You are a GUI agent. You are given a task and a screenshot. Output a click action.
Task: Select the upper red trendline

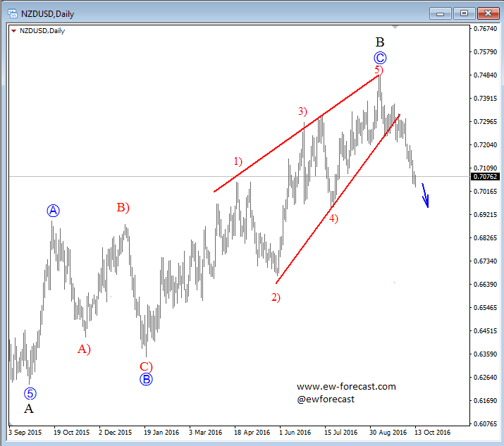297,133
